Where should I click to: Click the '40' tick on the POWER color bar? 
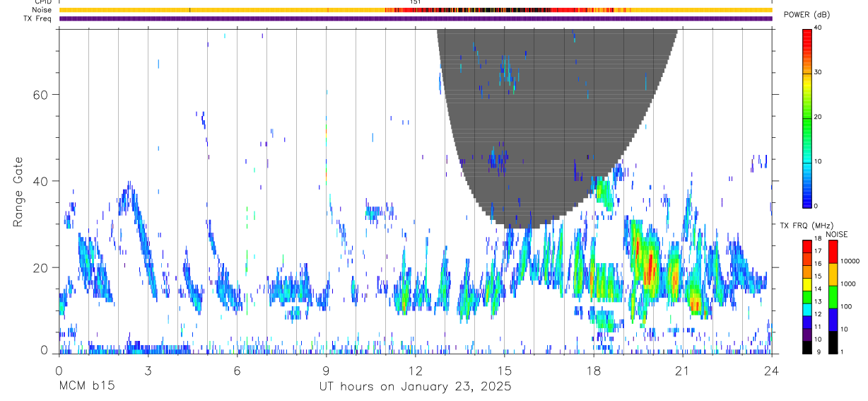point(818,28)
